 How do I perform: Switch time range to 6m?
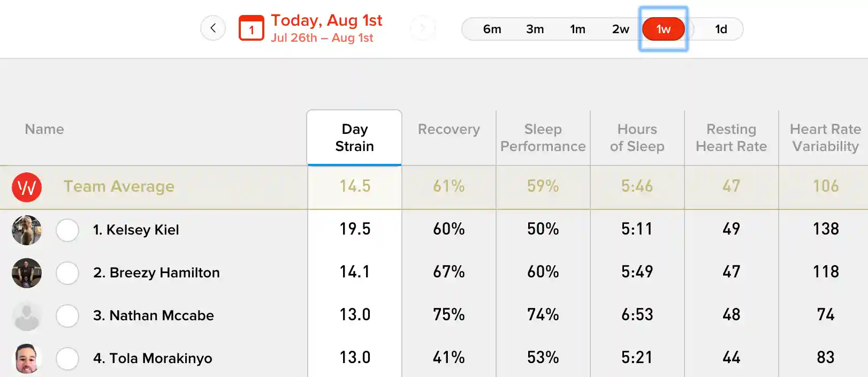(x=492, y=29)
